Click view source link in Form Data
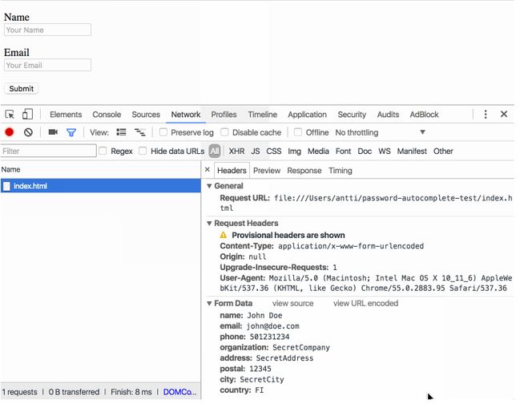Image resolution: width=532 pixels, height=412 pixels. (x=292, y=304)
